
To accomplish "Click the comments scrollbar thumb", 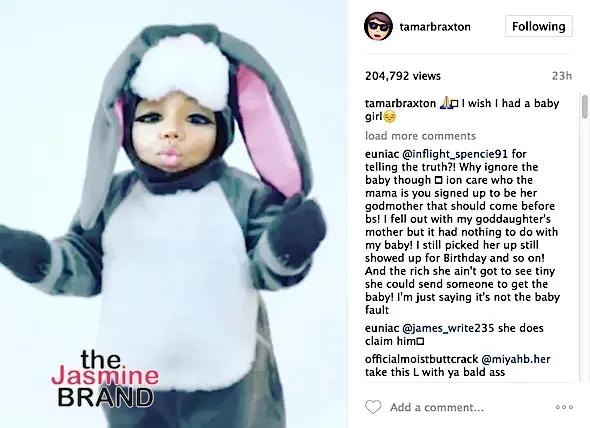I will (x=584, y=107).
